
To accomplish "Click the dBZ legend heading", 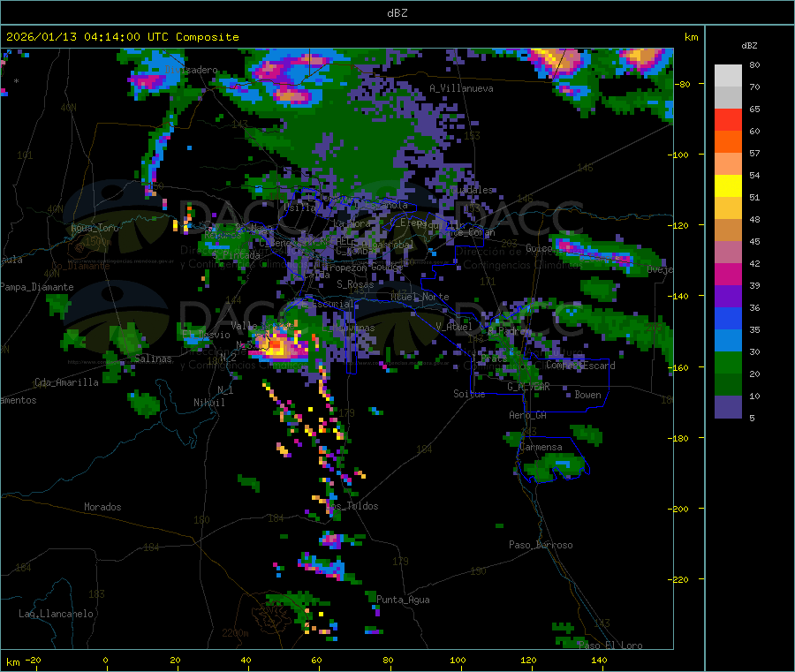I will pyautogui.click(x=749, y=46).
